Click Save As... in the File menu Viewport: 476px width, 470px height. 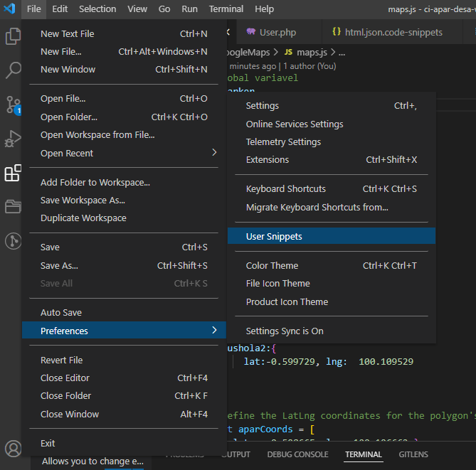point(124,266)
